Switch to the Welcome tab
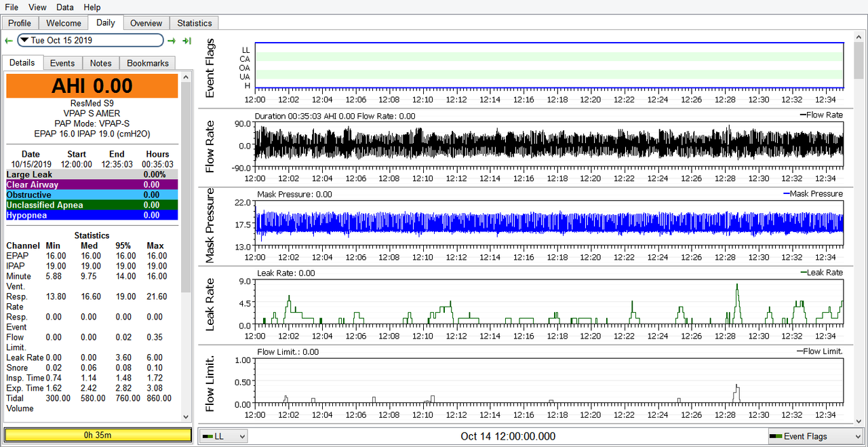868x447 pixels. pyautogui.click(x=64, y=23)
